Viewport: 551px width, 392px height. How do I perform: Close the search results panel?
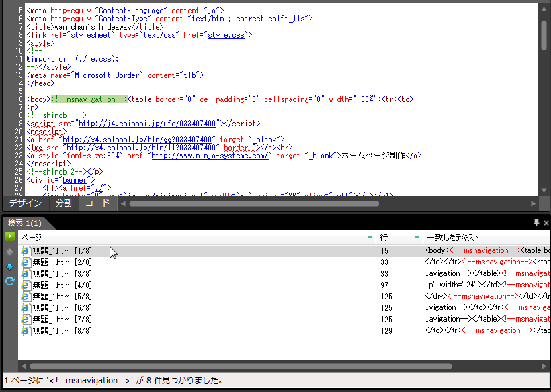(546, 222)
